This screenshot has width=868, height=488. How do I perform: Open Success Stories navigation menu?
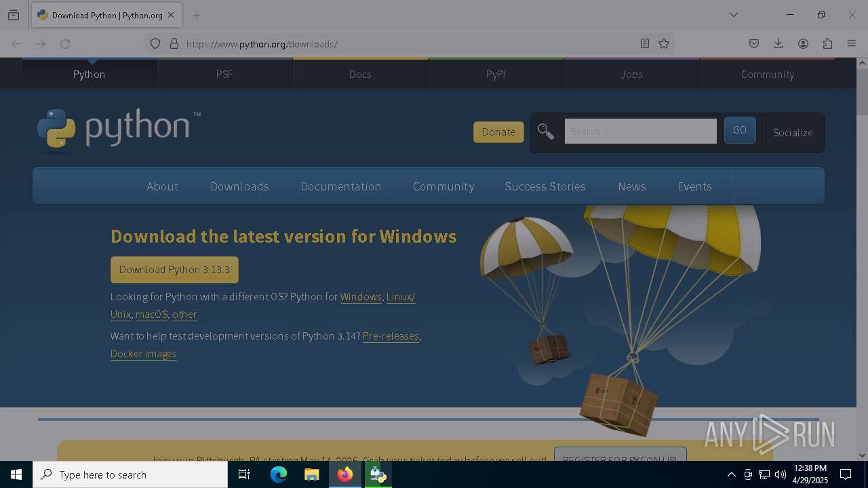point(545,186)
